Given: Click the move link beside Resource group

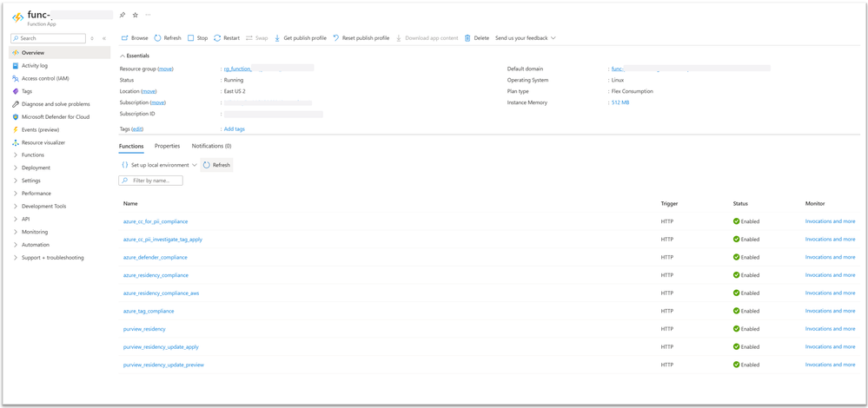Looking at the screenshot, I should coord(166,69).
